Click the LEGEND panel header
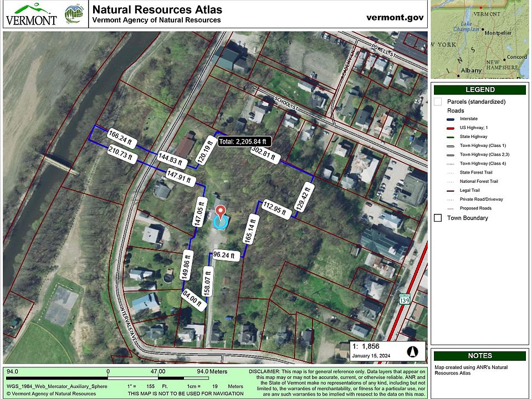This screenshot has height=399, width=532. [x=479, y=90]
